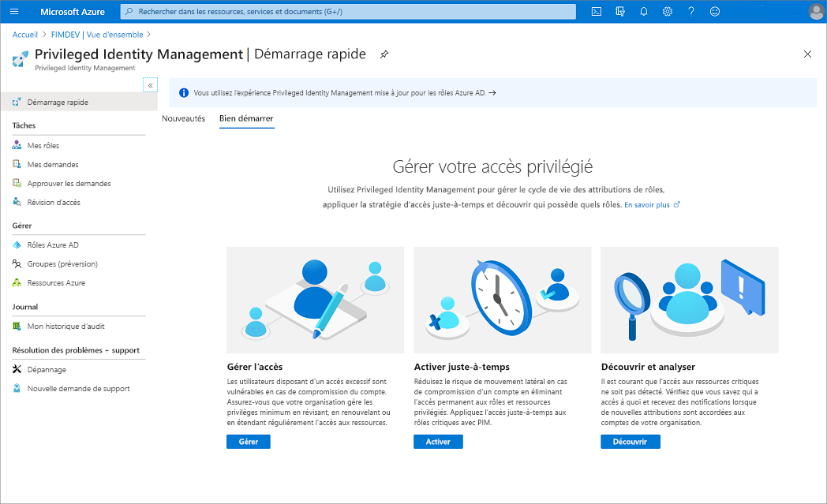Click the Rôles Azure AD icon
The width and height of the screenshot is (827, 504).
pos(17,245)
